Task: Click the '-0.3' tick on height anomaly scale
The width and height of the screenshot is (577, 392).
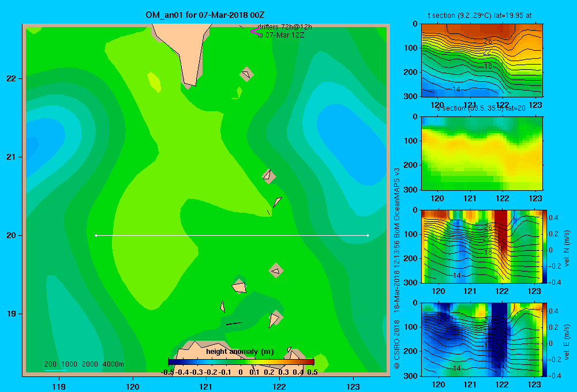Action: tap(197, 372)
